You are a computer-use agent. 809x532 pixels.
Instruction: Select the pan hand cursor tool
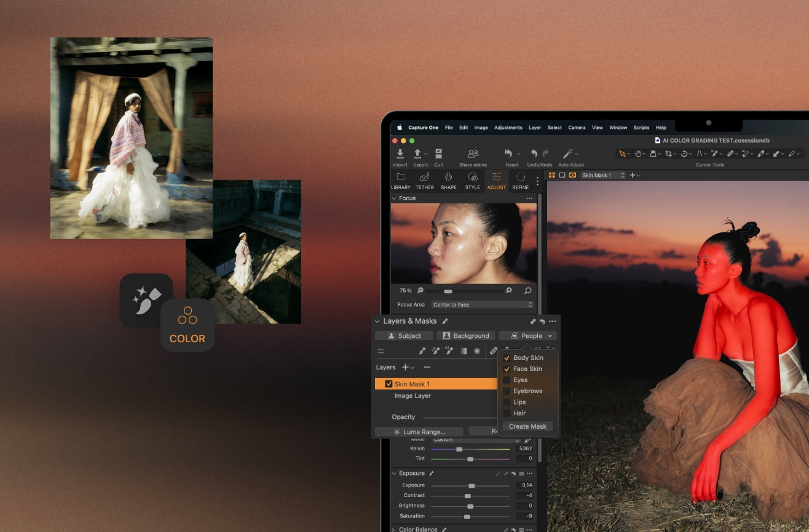coord(638,154)
